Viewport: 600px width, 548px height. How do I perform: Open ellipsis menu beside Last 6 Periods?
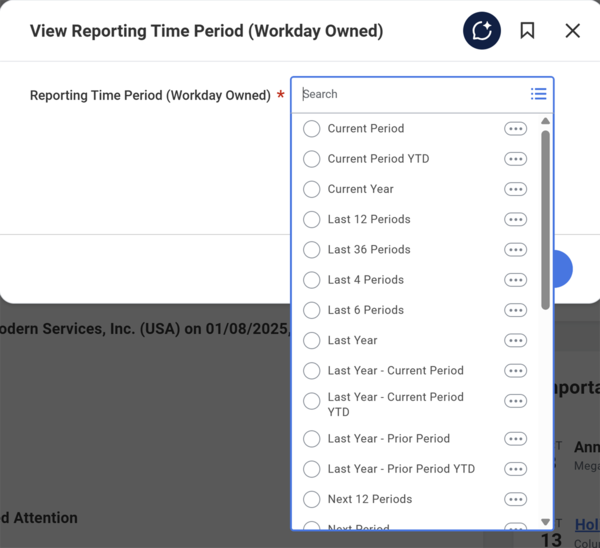click(x=515, y=310)
